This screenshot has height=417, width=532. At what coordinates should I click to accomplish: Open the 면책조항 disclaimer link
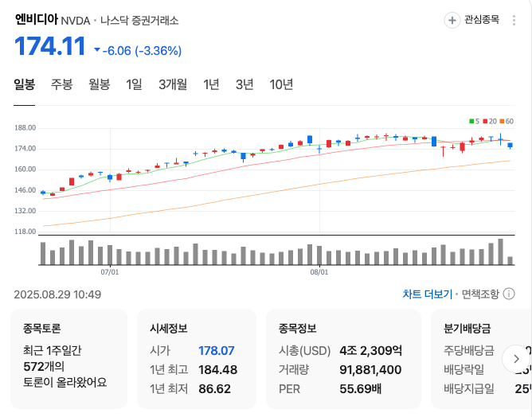[480, 294]
